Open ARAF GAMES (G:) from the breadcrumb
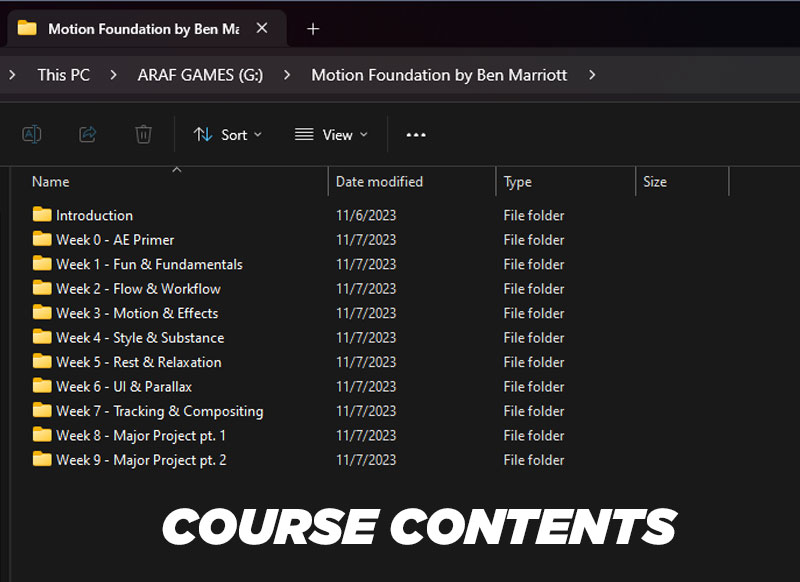800x582 pixels. point(199,74)
